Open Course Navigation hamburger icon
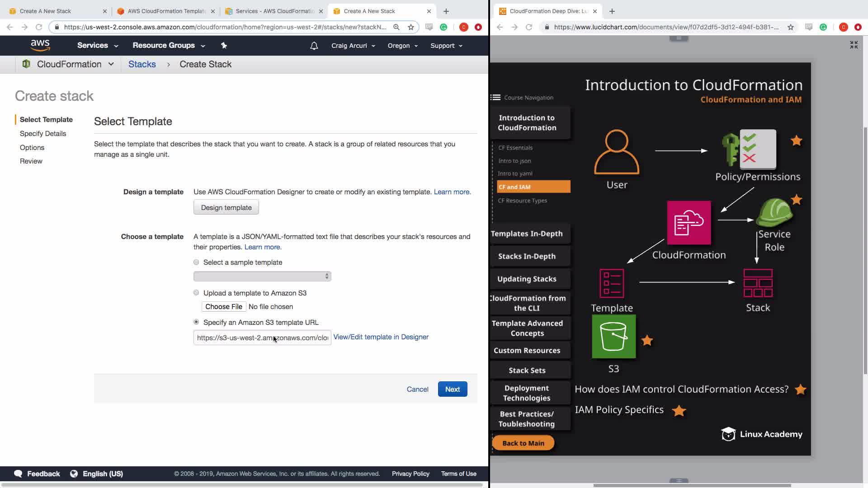The height and width of the screenshot is (488, 868). point(495,98)
